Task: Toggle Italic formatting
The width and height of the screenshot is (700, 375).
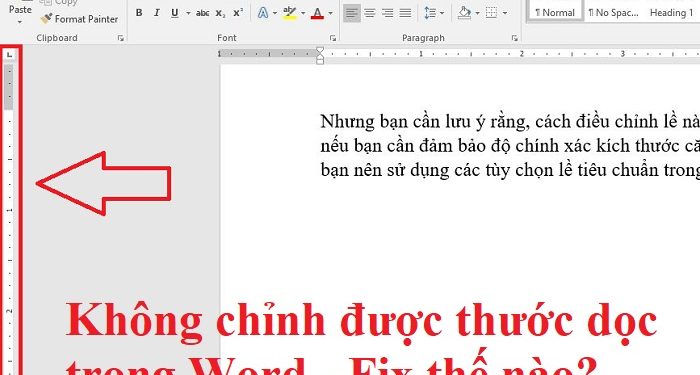Action: click(x=157, y=13)
